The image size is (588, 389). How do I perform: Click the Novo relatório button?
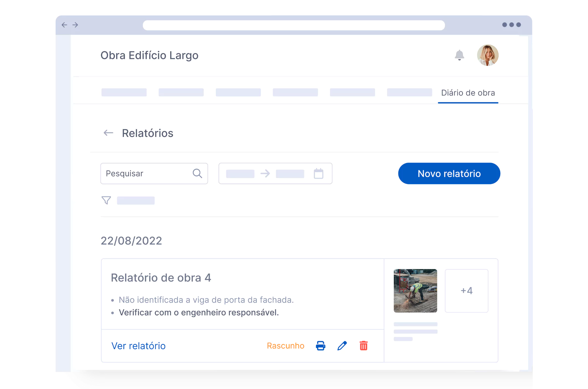pos(449,173)
